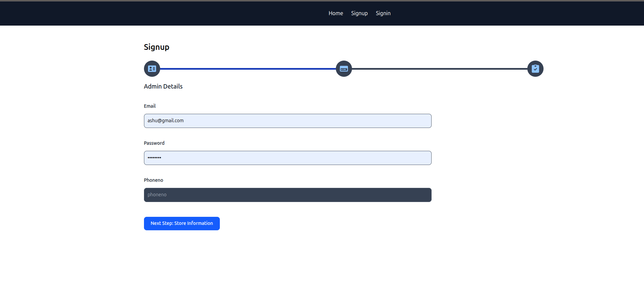Click the Admin Details section title
The width and height of the screenshot is (644, 302).
click(163, 87)
